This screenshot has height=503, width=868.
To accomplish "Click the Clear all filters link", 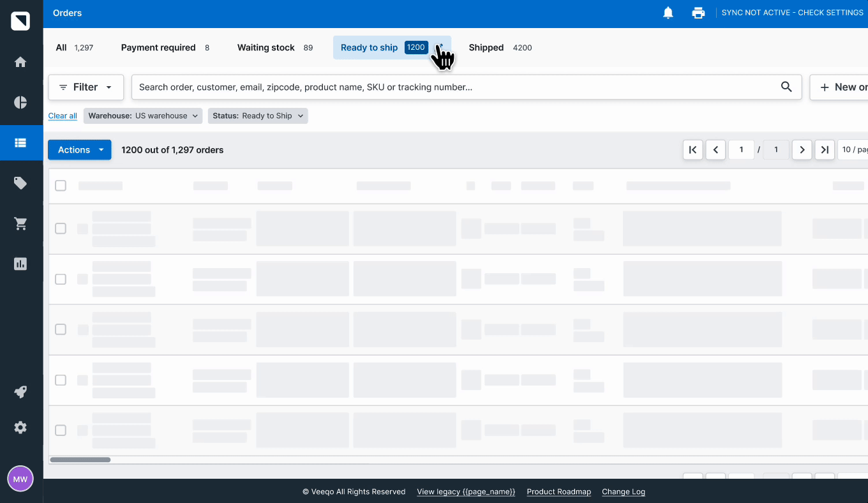I will click(63, 116).
